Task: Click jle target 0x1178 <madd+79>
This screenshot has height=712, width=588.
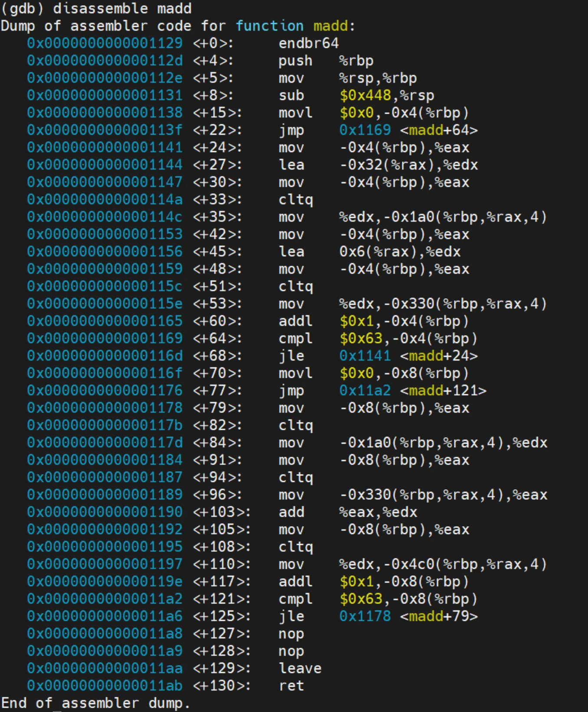Action: pos(408,616)
